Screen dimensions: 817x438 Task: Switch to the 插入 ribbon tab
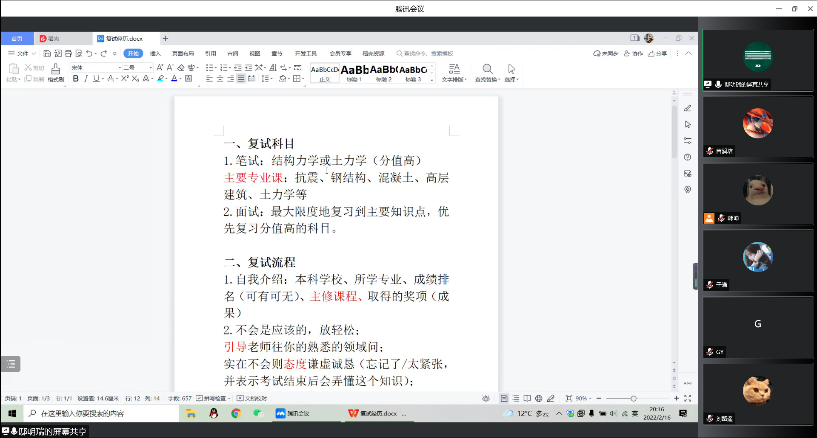point(155,53)
